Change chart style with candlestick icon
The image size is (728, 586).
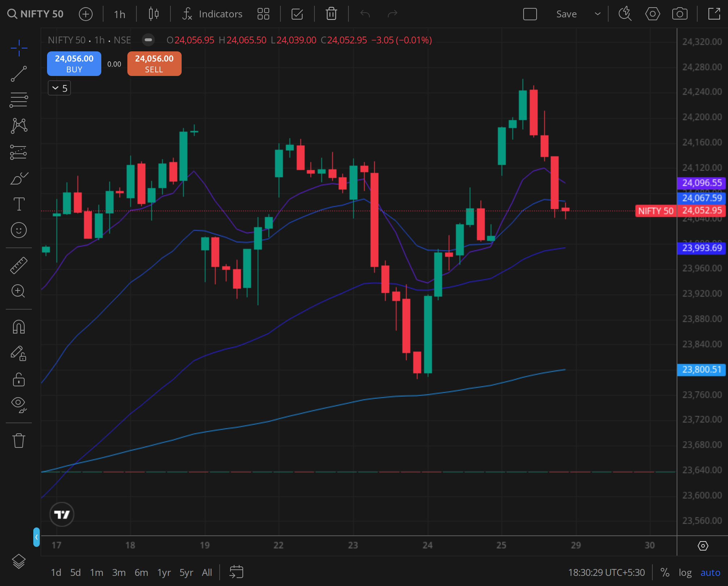(154, 14)
